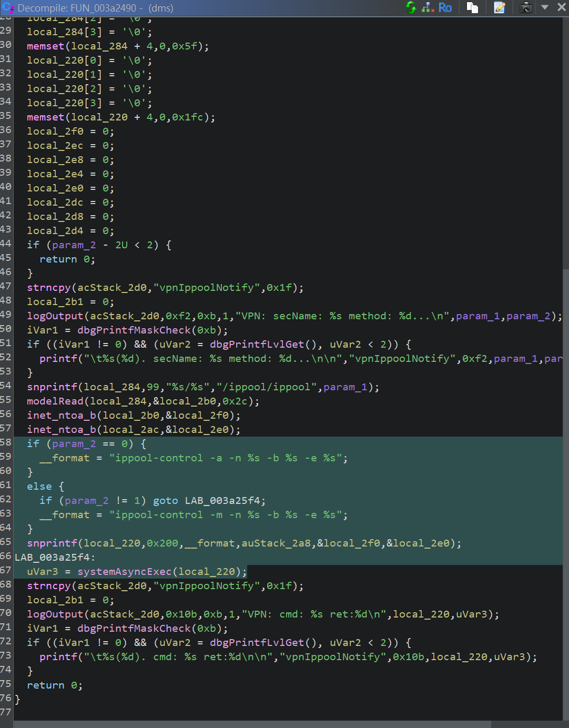Image resolution: width=569 pixels, height=728 pixels.
Task: Click the Re-decompile refresh icon
Action: [411, 7]
